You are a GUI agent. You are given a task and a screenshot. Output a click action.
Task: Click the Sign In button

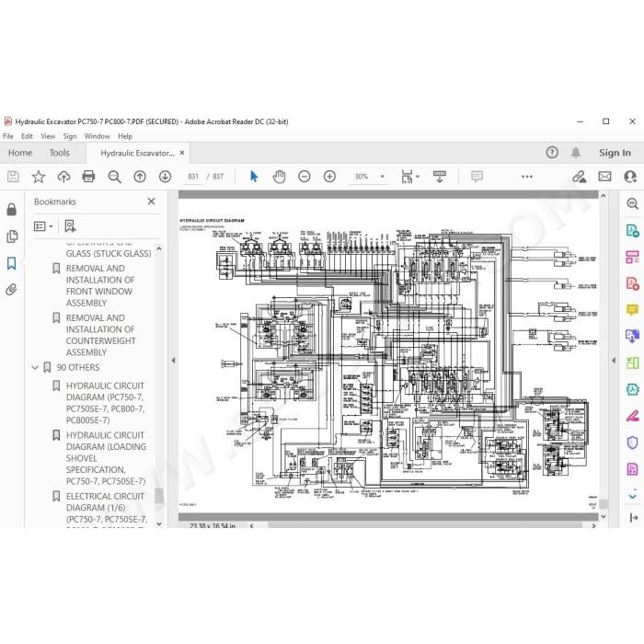[615, 153]
